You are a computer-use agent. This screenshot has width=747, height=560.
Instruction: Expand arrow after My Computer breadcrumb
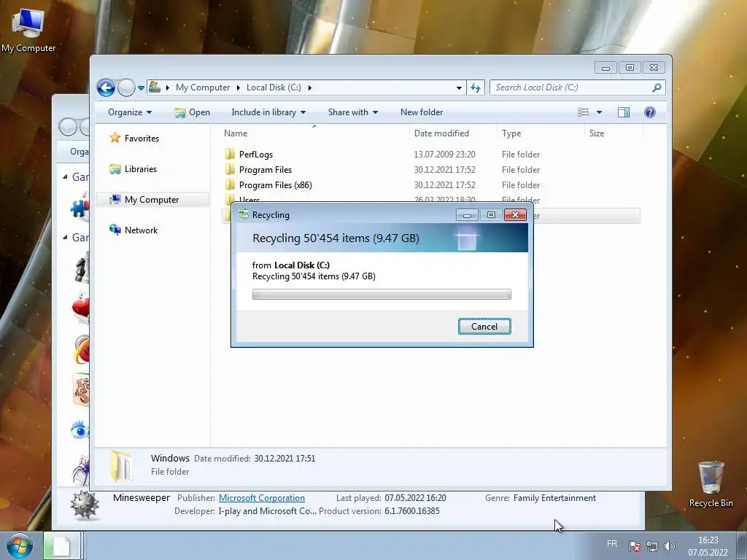coord(239,87)
